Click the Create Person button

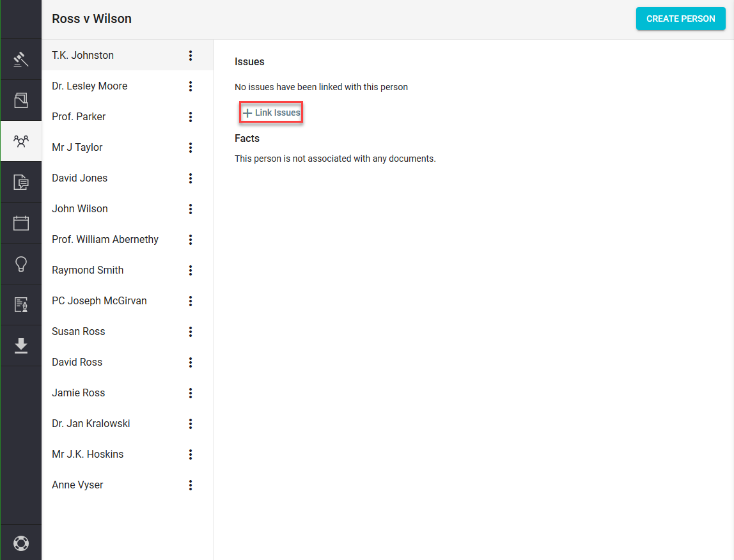click(680, 19)
